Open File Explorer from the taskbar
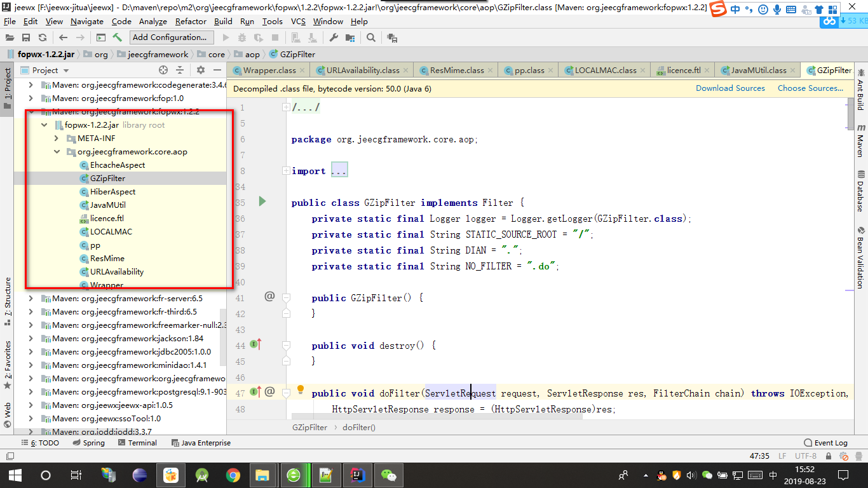868x488 pixels. click(262, 475)
